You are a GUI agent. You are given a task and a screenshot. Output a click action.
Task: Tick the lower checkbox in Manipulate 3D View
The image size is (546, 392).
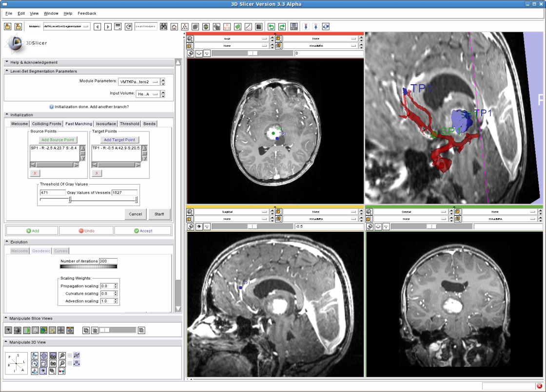(70, 363)
